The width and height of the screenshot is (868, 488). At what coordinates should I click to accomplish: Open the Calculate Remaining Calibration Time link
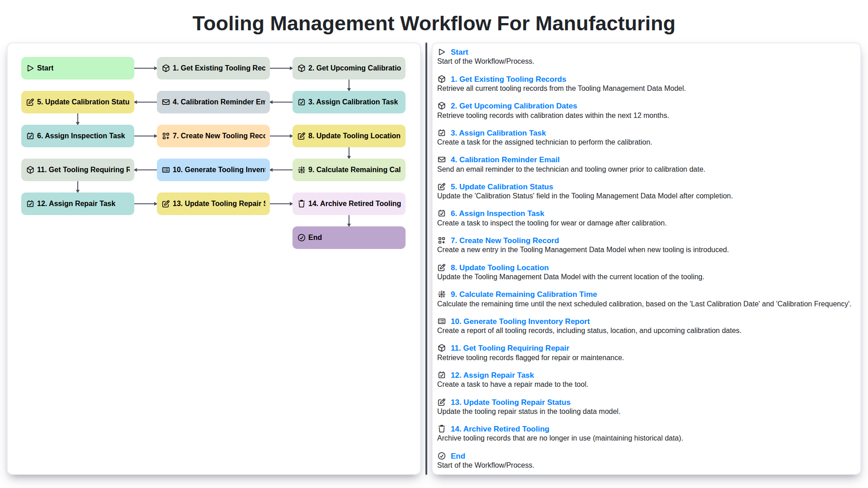(x=524, y=294)
